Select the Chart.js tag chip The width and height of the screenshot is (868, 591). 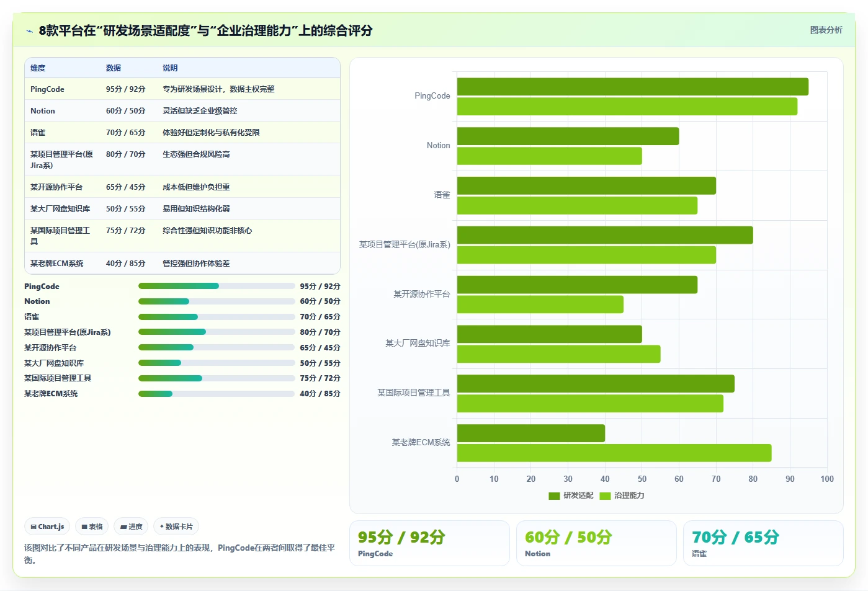pos(47,527)
